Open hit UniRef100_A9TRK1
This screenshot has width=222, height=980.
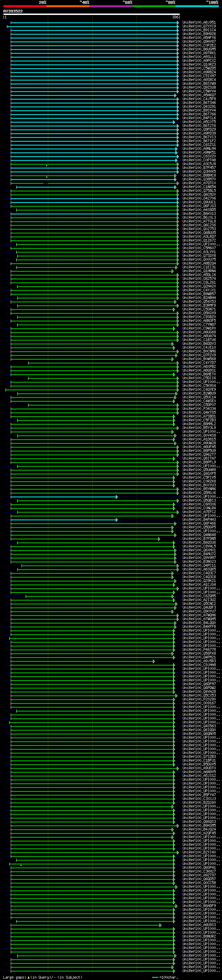click(x=199, y=53)
